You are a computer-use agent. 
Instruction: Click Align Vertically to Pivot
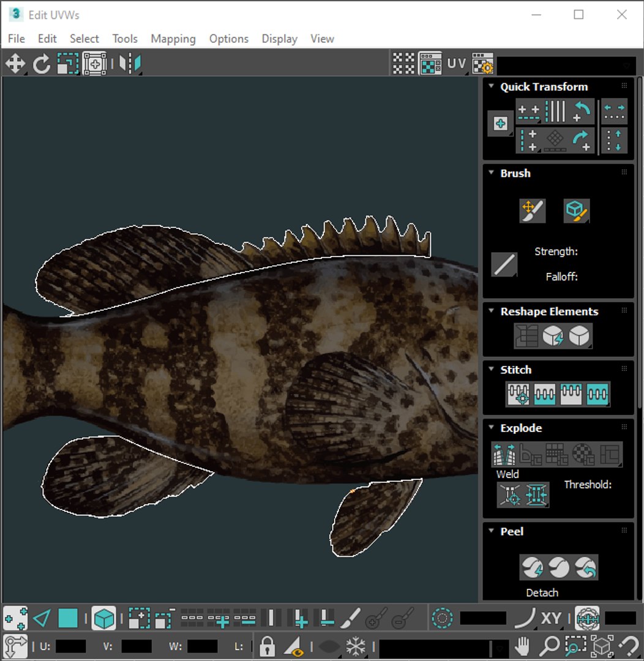click(x=528, y=140)
